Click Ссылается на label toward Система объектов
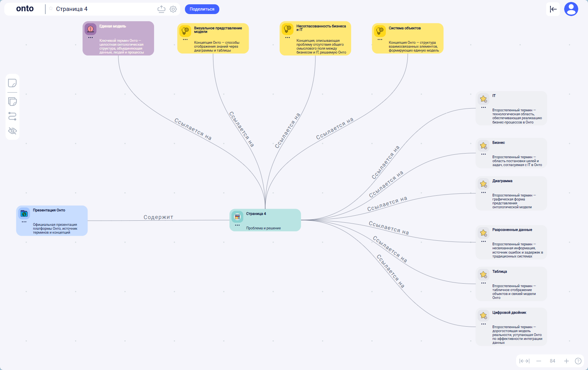 pos(335,128)
